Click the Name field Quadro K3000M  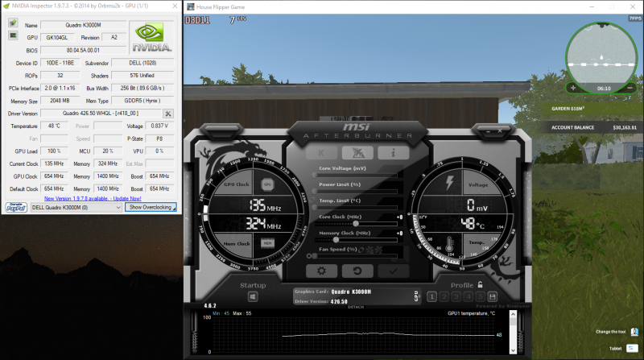[83, 25]
